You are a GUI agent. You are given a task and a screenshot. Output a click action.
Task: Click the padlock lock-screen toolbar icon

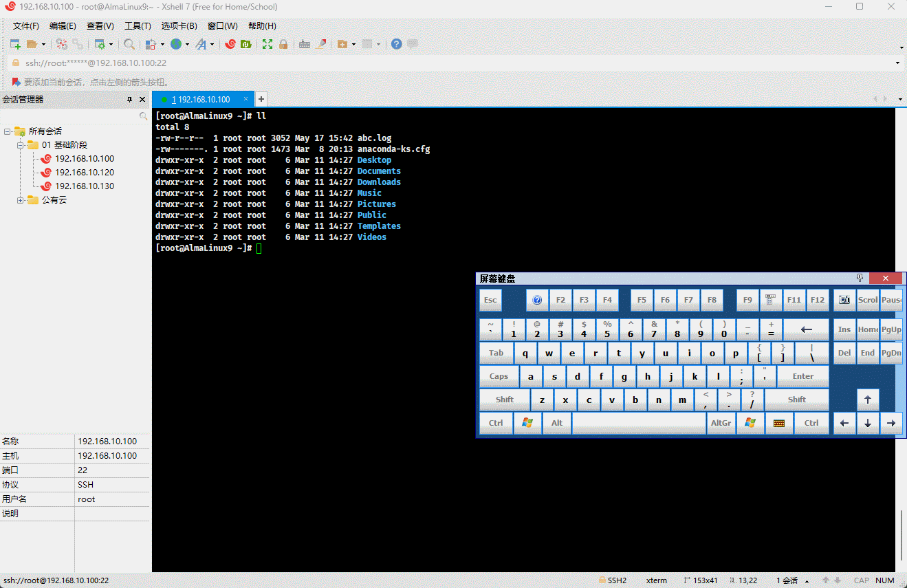point(283,44)
